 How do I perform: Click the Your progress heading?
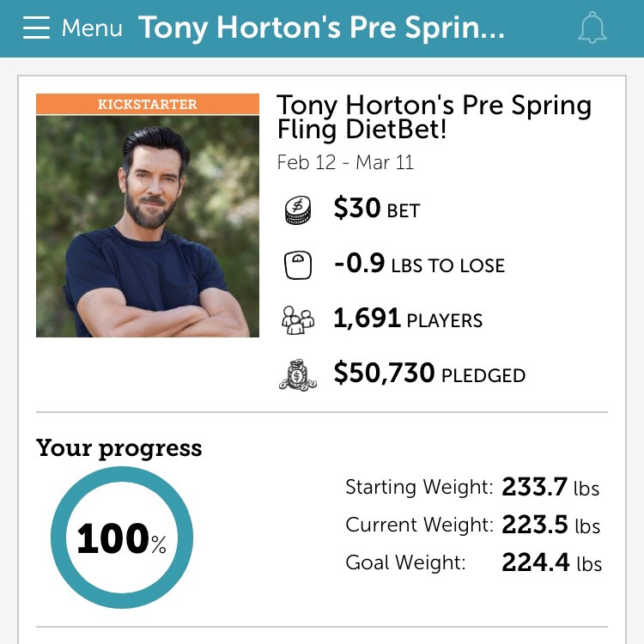click(119, 448)
